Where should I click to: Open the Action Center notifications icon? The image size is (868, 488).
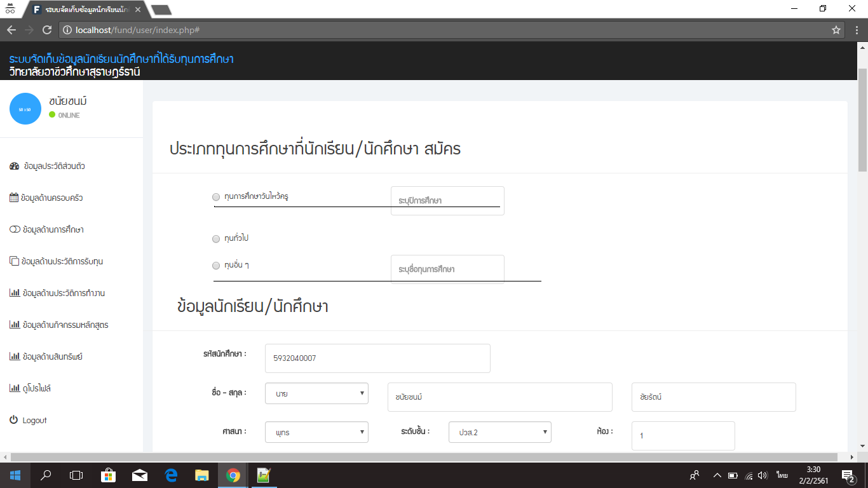[847, 475]
